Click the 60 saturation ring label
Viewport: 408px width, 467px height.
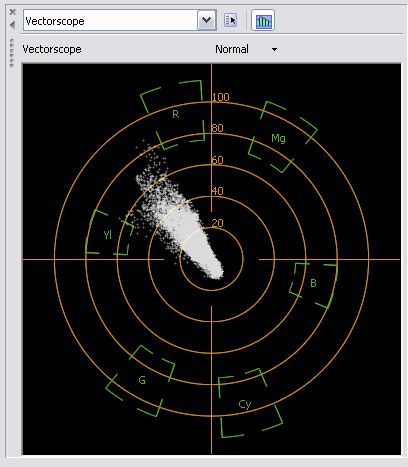tap(217, 160)
